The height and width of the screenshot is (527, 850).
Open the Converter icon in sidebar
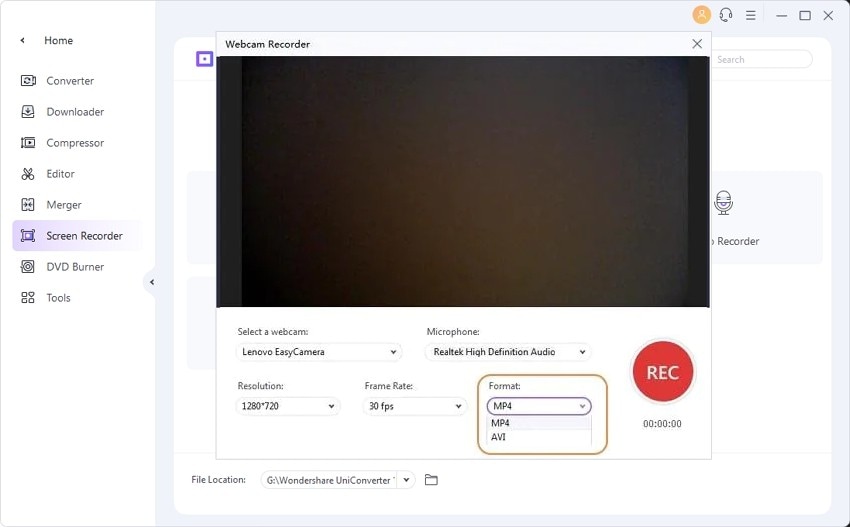click(x=28, y=81)
